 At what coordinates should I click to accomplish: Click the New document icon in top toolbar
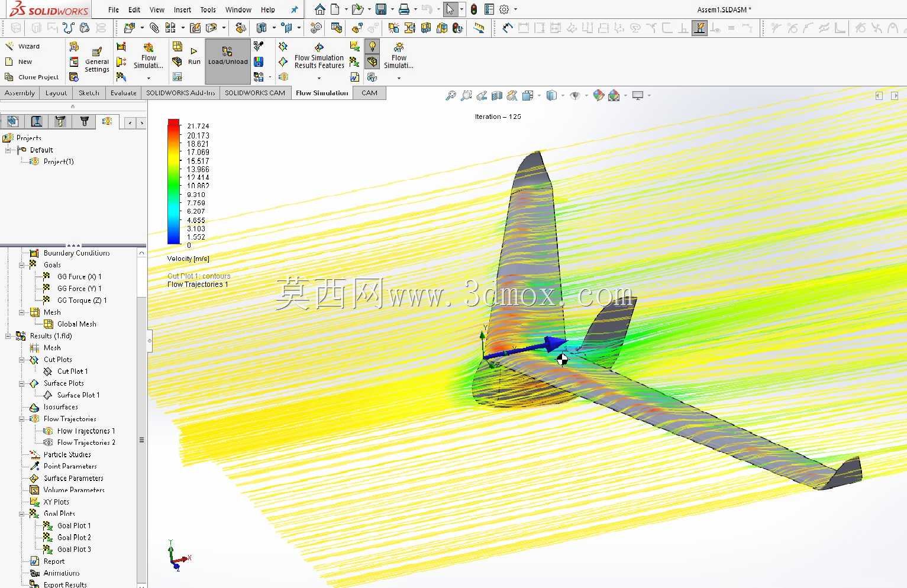click(x=335, y=9)
